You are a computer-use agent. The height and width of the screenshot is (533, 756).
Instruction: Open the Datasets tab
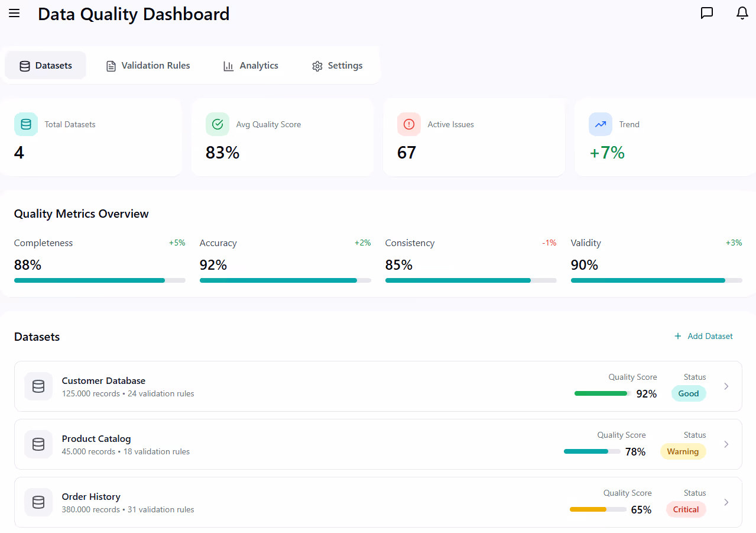pos(46,66)
